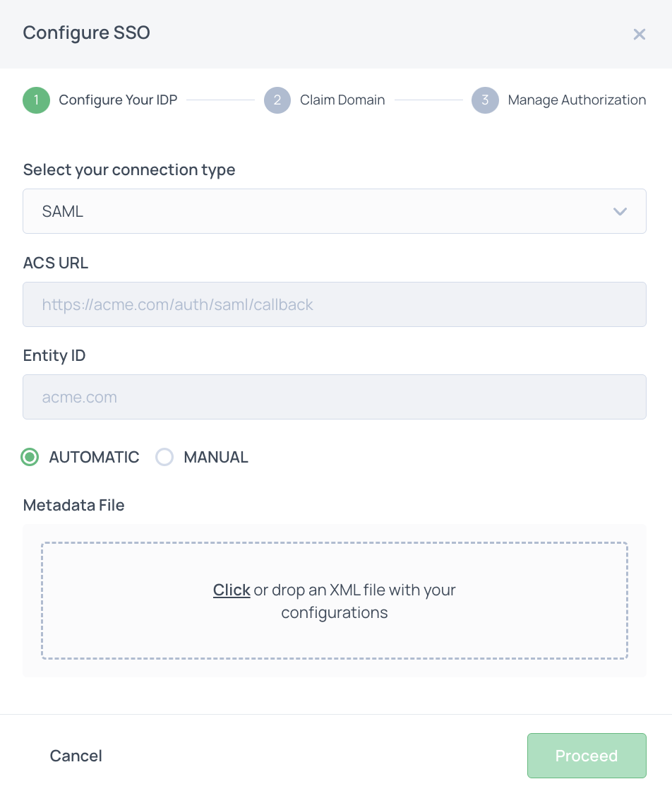Select the AUTOMATIC configuration option
Image resolution: width=672 pixels, height=791 pixels.
click(30, 457)
